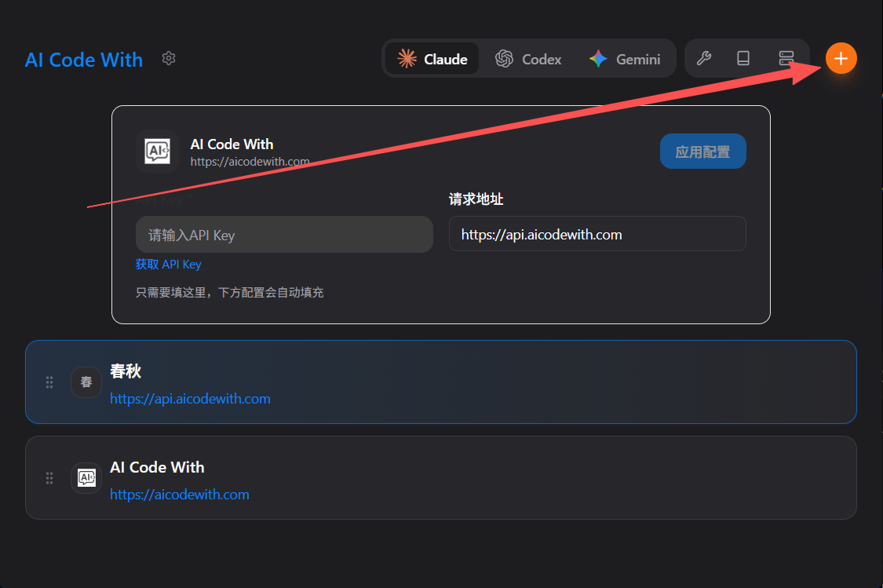Click the 应用配置 button
The image size is (883, 588).
(x=702, y=152)
